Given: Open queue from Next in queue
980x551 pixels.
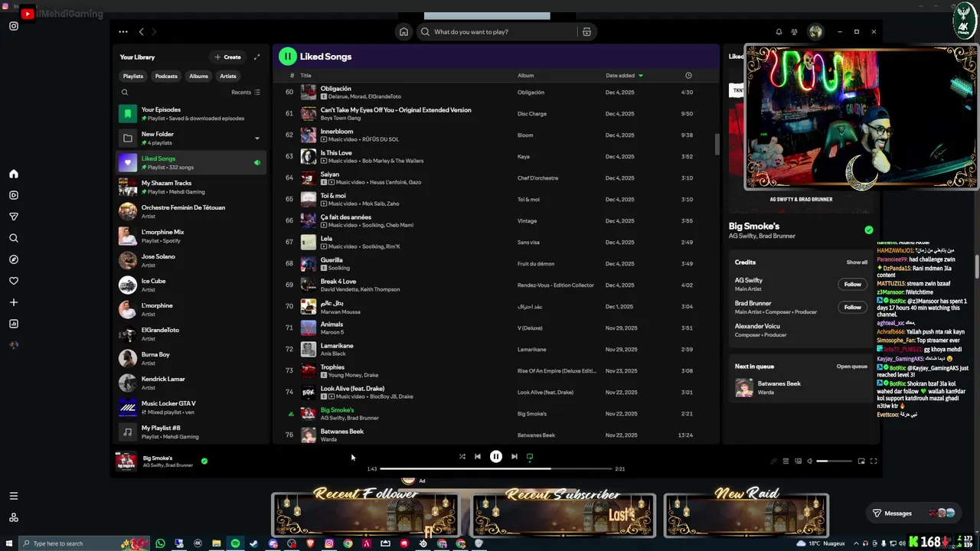Looking at the screenshot, I should point(851,367).
